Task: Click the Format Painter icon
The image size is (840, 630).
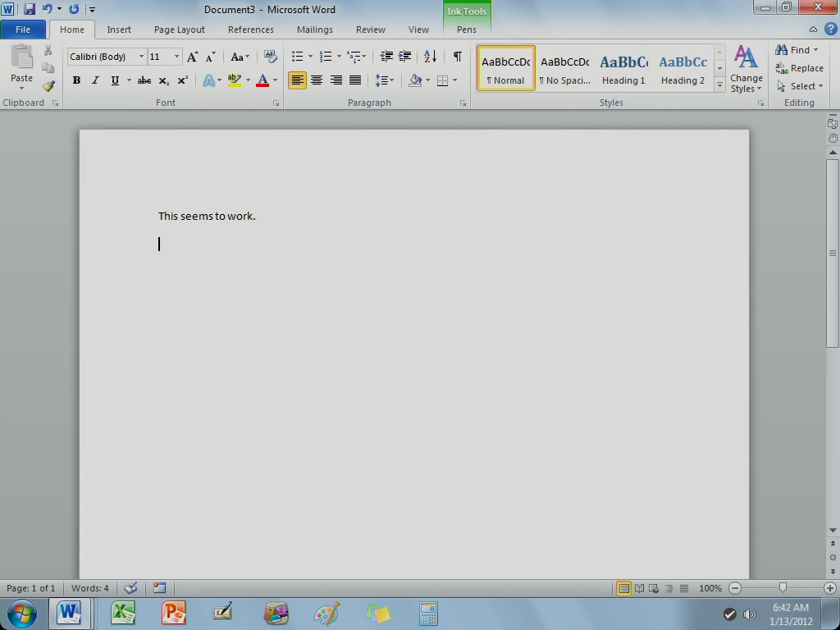Action: (x=48, y=86)
